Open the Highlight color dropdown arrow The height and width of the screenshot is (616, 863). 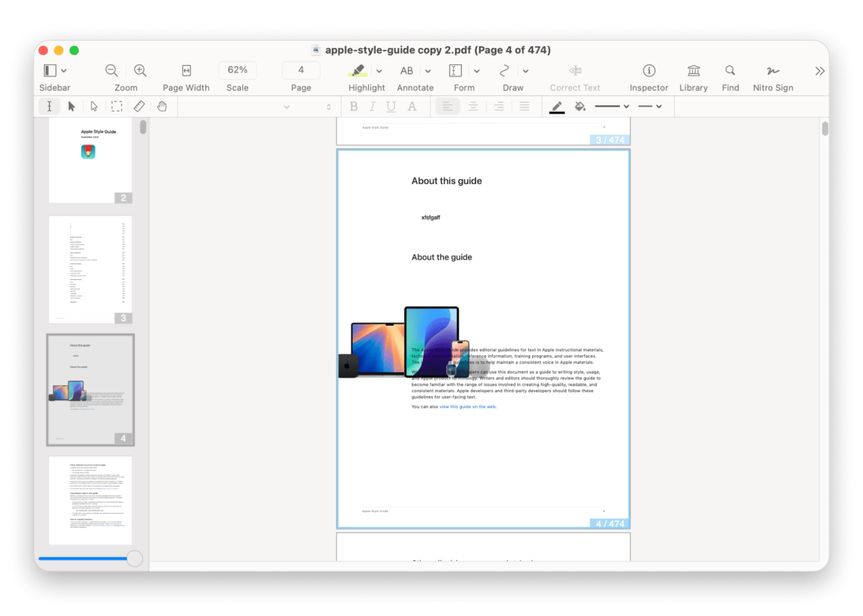click(379, 71)
